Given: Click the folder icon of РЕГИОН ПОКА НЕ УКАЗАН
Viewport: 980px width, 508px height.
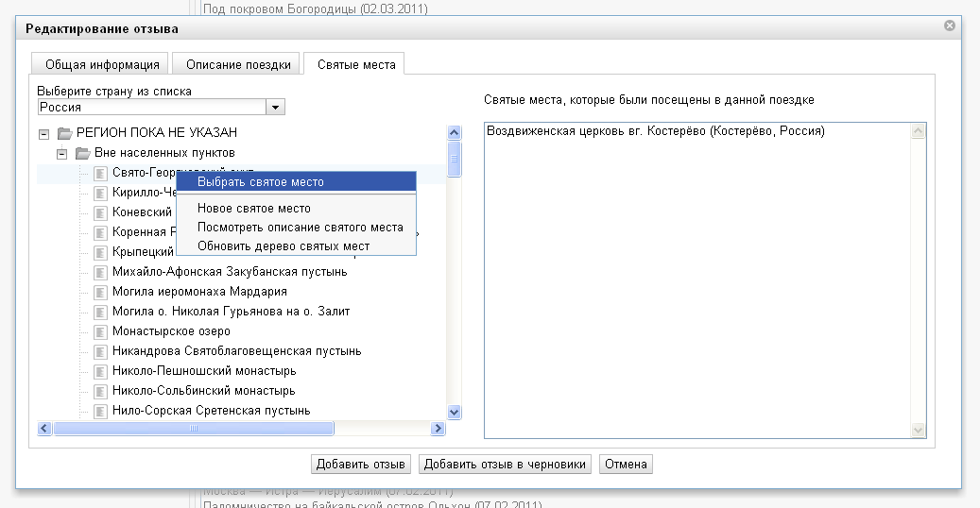Looking at the screenshot, I should (64, 133).
